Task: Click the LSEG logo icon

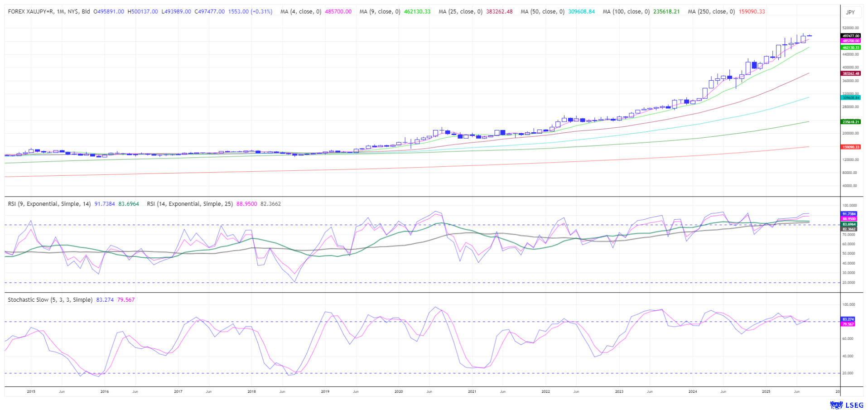Action: [x=836, y=405]
